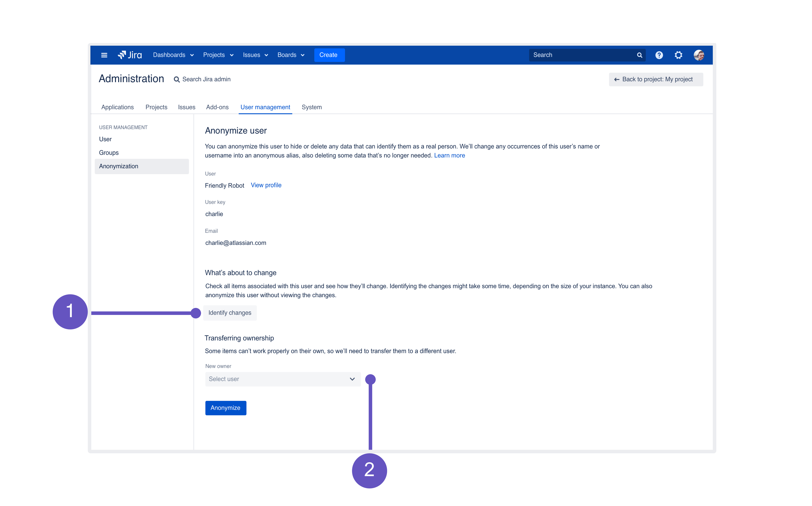This screenshot has width=812, height=506.
Task: Click the What's about to change heading
Action: [241, 273]
